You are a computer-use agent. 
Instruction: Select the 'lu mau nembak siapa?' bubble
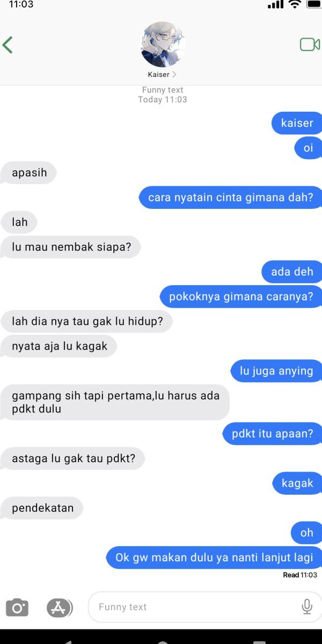coord(71,247)
